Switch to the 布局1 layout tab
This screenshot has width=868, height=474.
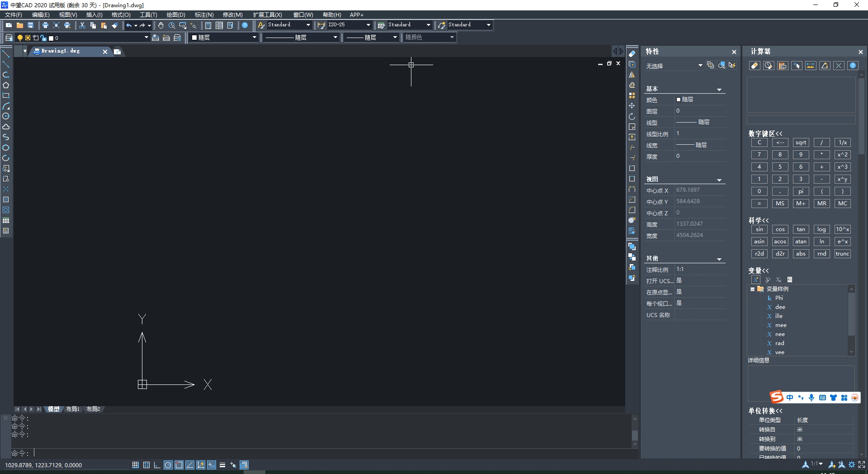pos(72,409)
